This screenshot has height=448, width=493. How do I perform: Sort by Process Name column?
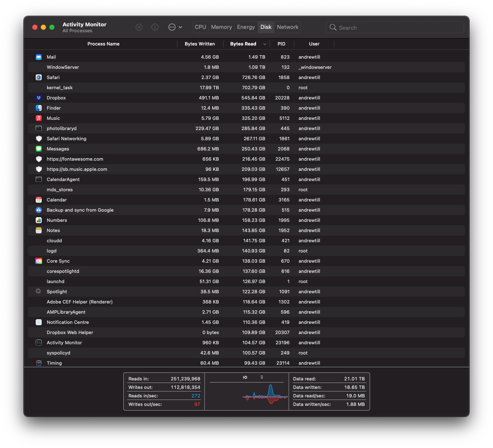pos(103,44)
